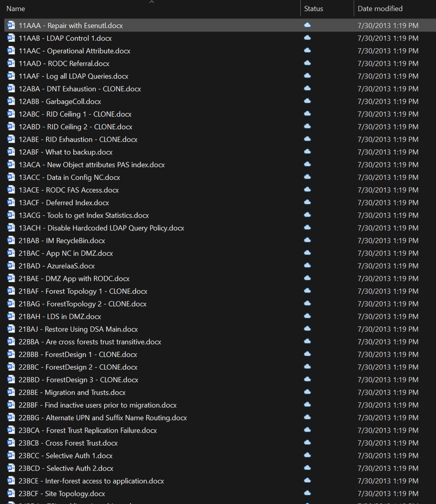Click the Word icon for 11AAB - LDAP Control 1.docx

pyautogui.click(x=11, y=38)
